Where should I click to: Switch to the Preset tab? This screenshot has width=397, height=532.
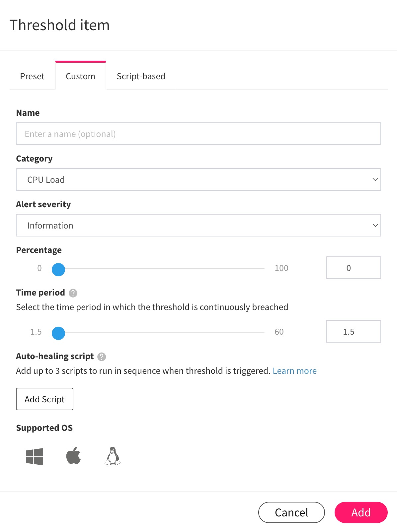click(32, 76)
